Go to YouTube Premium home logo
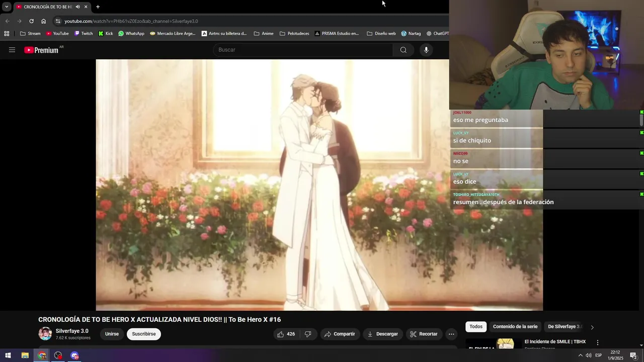The width and height of the screenshot is (644, 362). pyautogui.click(x=41, y=50)
